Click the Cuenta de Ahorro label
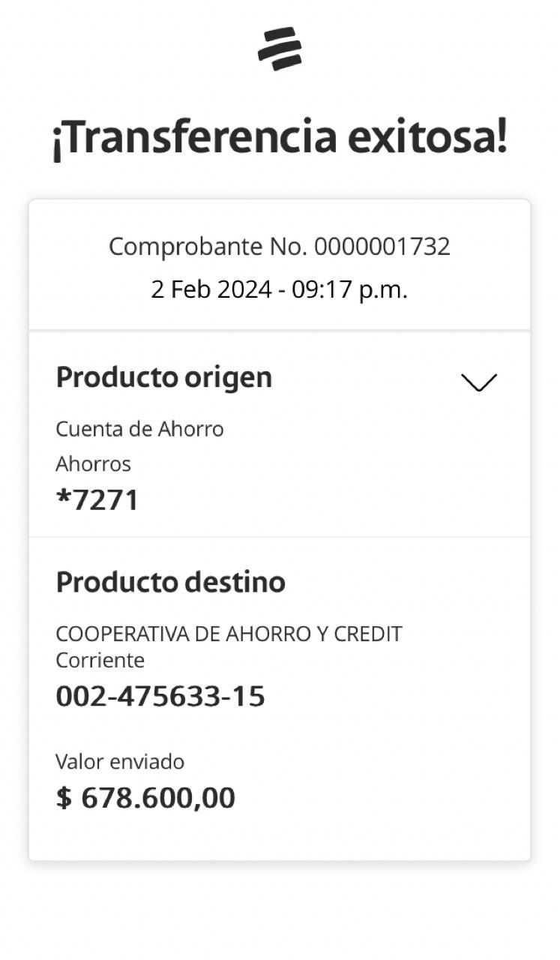The width and height of the screenshot is (560, 960). click(139, 429)
